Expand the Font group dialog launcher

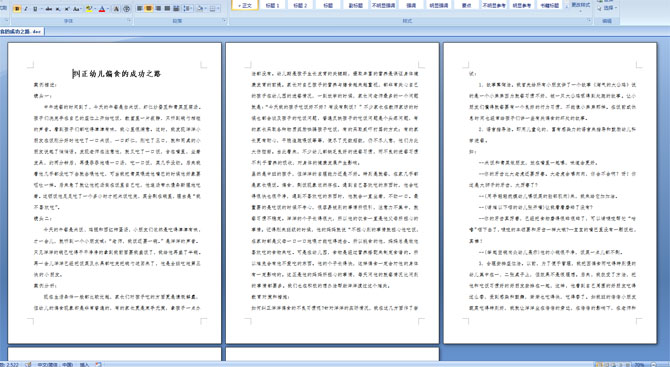click(129, 20)
